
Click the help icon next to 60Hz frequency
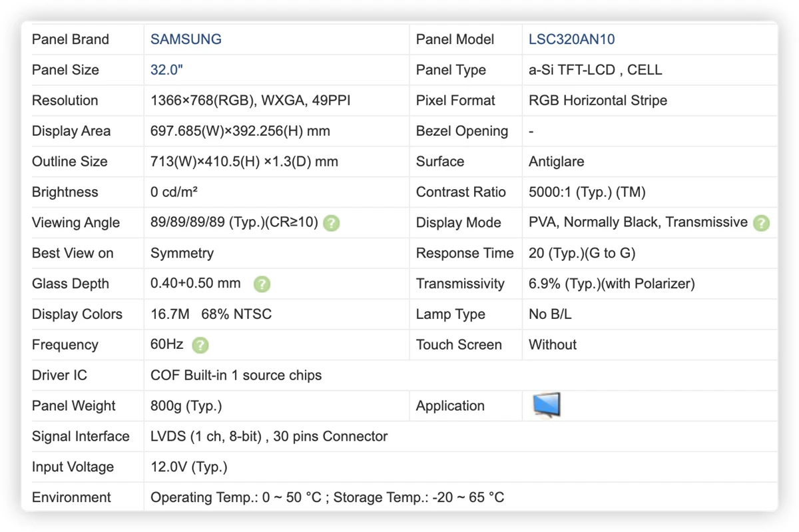[x=200, y=345]
